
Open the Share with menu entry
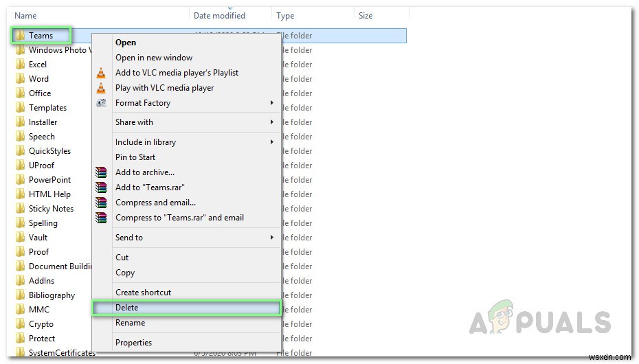pyautogui.click(x=134, y=122)
